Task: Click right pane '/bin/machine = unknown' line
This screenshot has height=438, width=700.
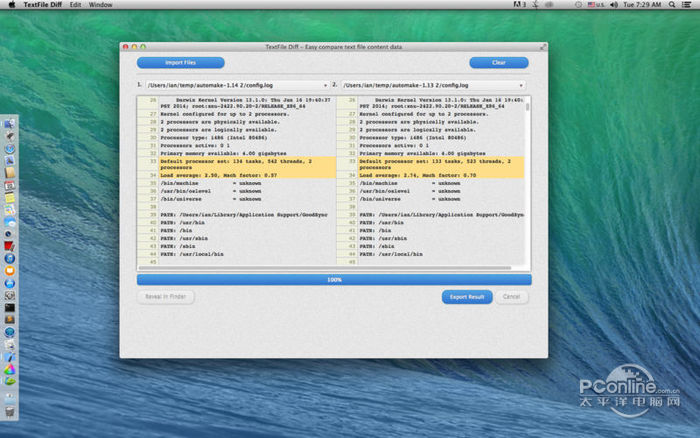Action: point(410,184)
